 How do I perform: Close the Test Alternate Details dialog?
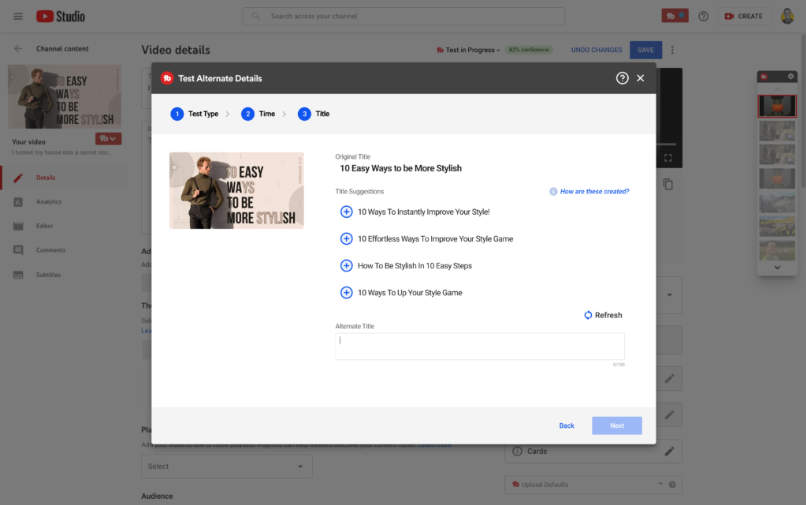(x=641, y=78)
